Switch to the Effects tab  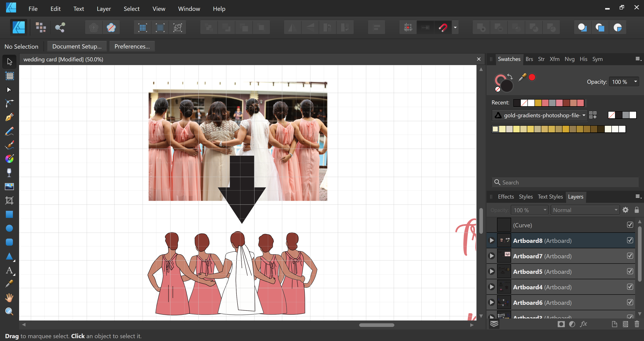pyautogui.click(x=505, y=197)
